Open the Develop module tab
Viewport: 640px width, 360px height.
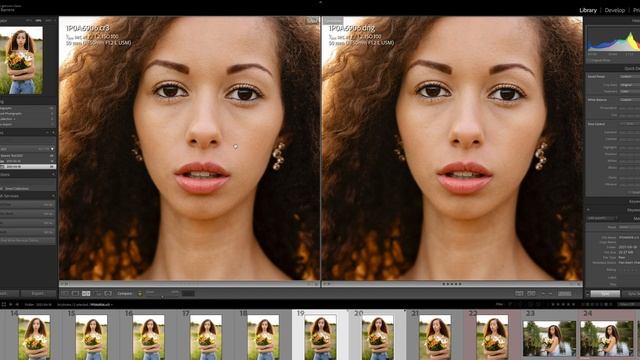[615, 10]
